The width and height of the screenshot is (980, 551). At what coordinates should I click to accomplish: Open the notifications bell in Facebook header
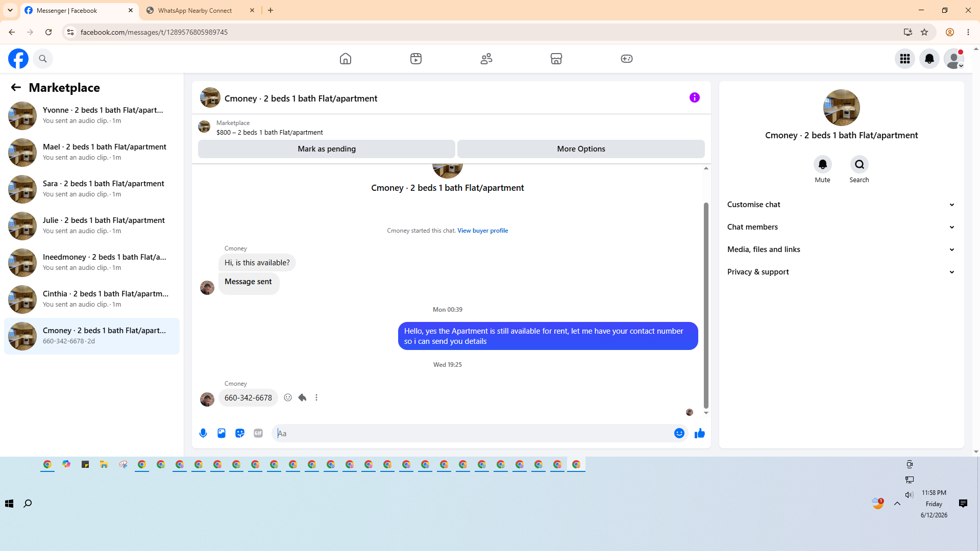pos(929,59)
